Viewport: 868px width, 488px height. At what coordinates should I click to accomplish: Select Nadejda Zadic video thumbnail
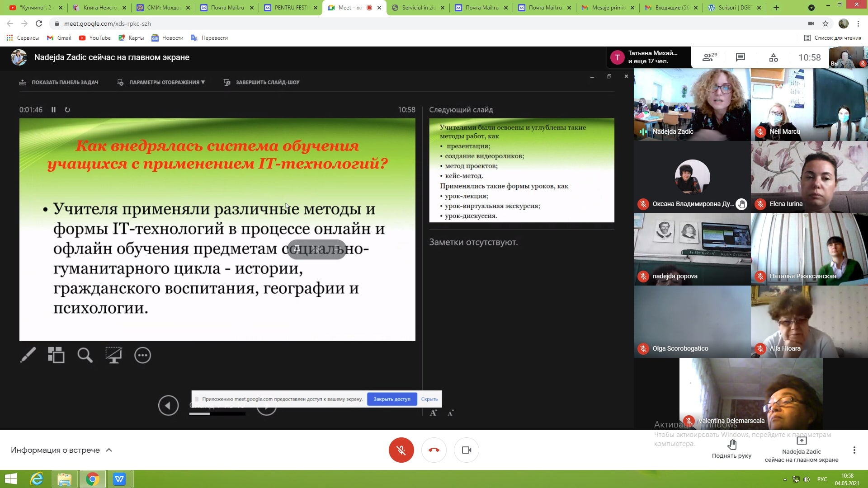pos(692,104)
